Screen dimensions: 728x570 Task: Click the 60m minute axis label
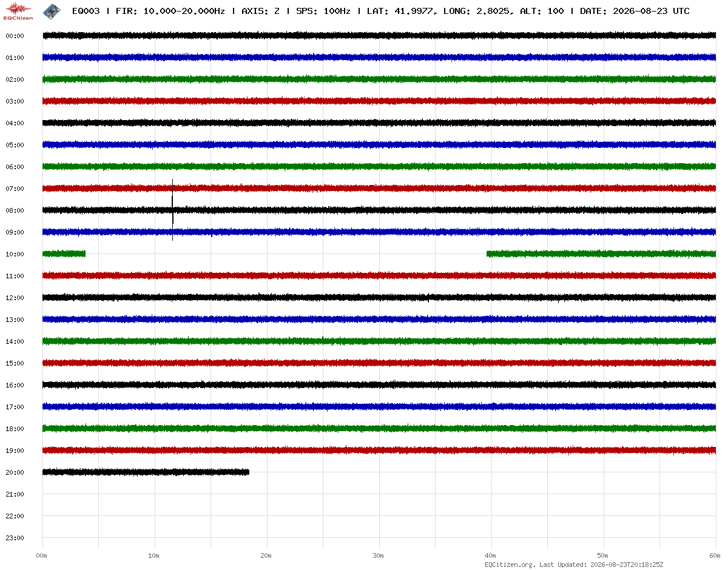coord(715,555)
